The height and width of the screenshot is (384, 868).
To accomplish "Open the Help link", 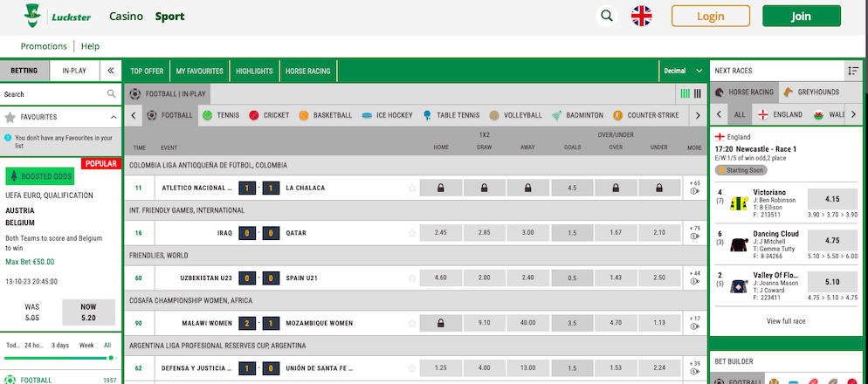I will [90, 46].
